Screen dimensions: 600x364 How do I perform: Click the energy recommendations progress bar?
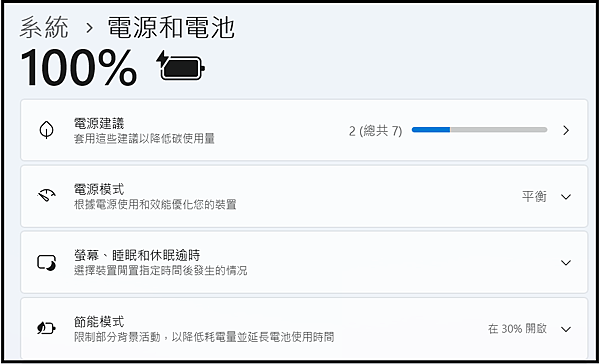click(x=479, y=130)
